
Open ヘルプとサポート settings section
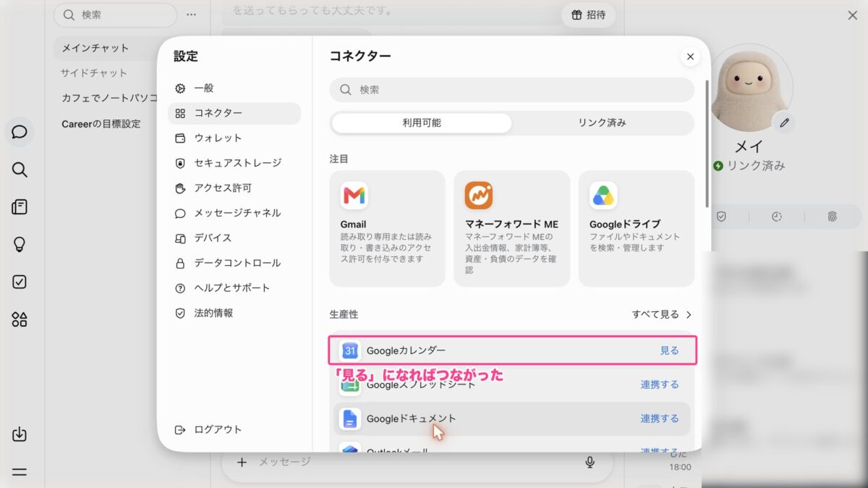click(x=234, y=287)
